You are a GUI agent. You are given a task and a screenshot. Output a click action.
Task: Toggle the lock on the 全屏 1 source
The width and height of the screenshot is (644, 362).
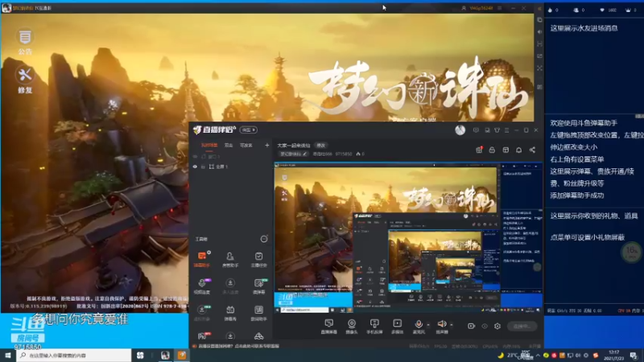tap(203, 167)
